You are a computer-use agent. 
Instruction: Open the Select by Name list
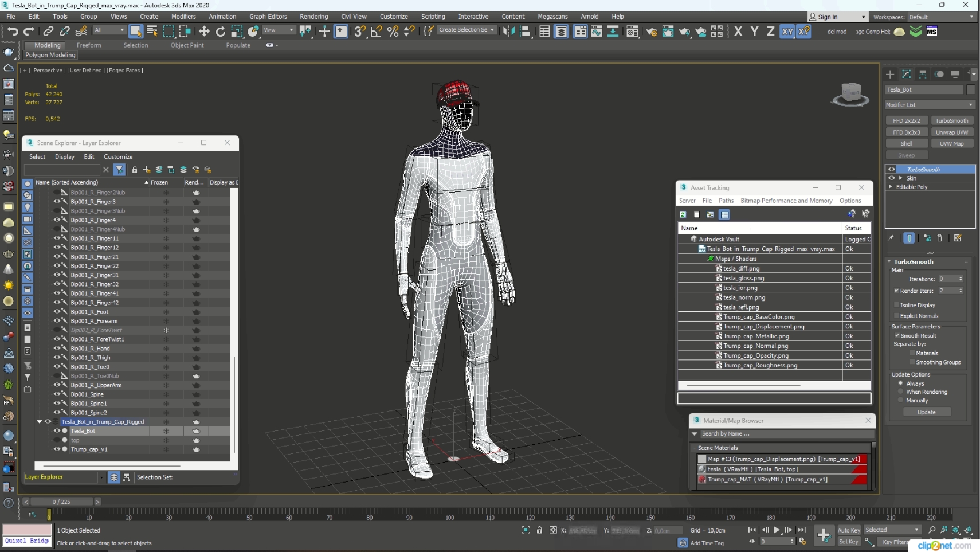click(x=152, y=31)
